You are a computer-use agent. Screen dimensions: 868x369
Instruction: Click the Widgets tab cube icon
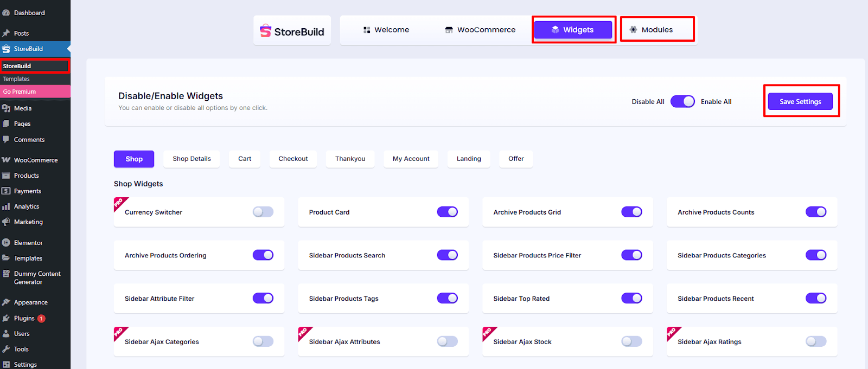pos(555,30)
